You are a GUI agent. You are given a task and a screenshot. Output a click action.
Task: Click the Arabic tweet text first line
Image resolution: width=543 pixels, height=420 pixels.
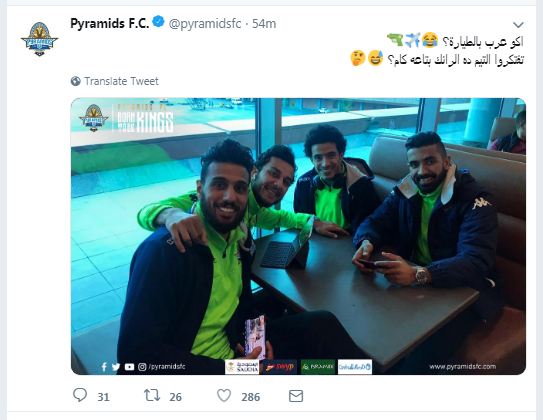455,41
